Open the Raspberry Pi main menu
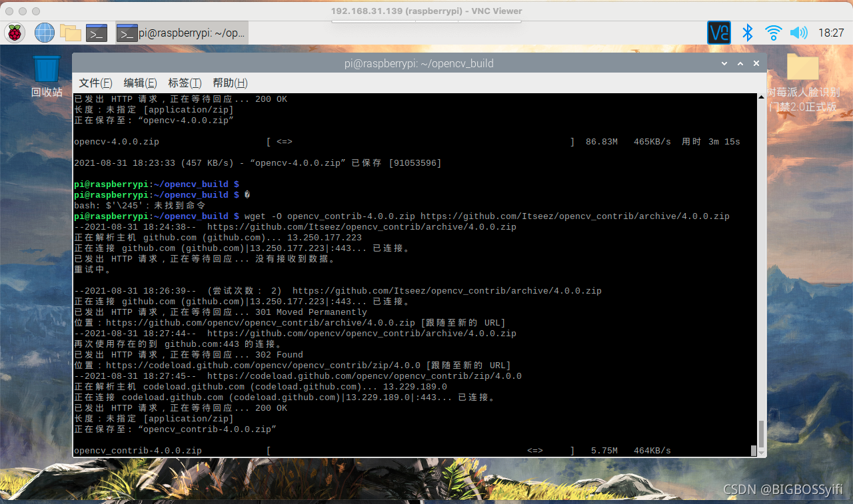This screenshot has width=853, height=504. click(15, 33)
